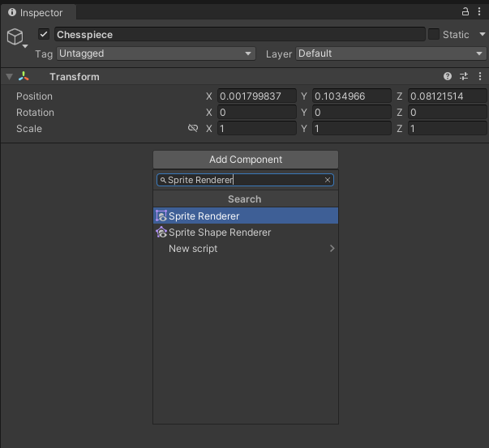Enable the Static checkbox
Viewport: 489px width, 448px height.
[x=434, y=34]
